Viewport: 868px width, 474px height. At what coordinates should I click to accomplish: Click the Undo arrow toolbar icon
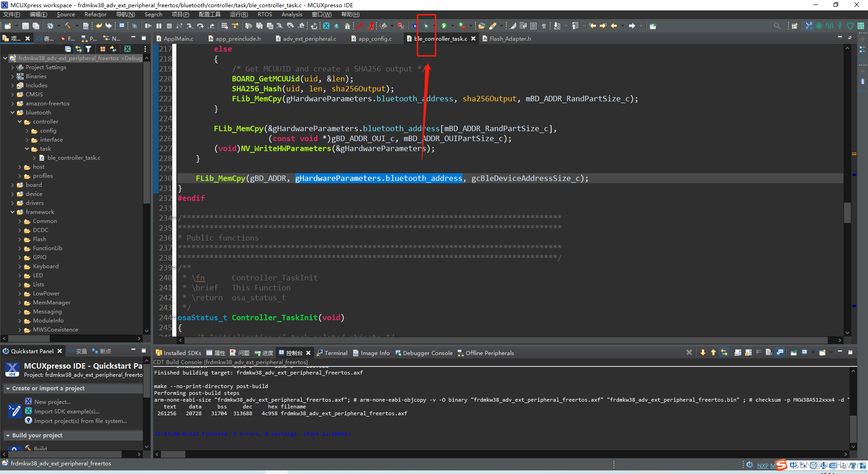click(x=99, y=26)
